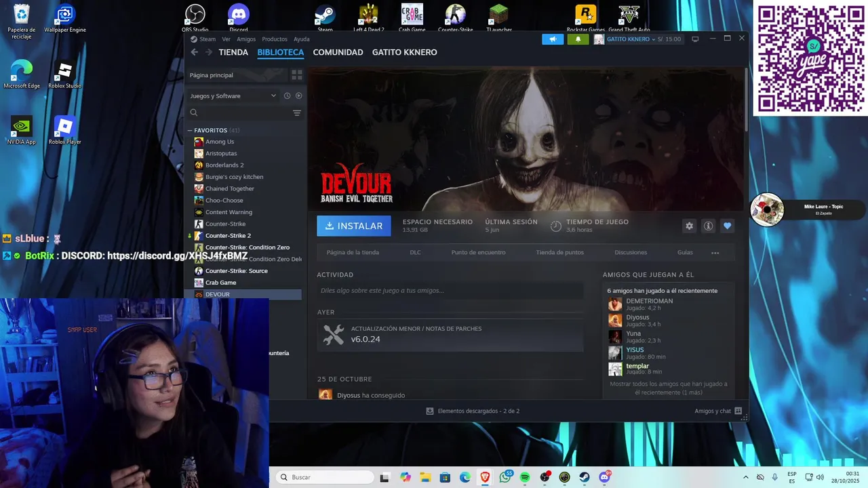Open Discord from the taskbar
Viewport: 868px width, 488px height.
click(x=604, y=477)
